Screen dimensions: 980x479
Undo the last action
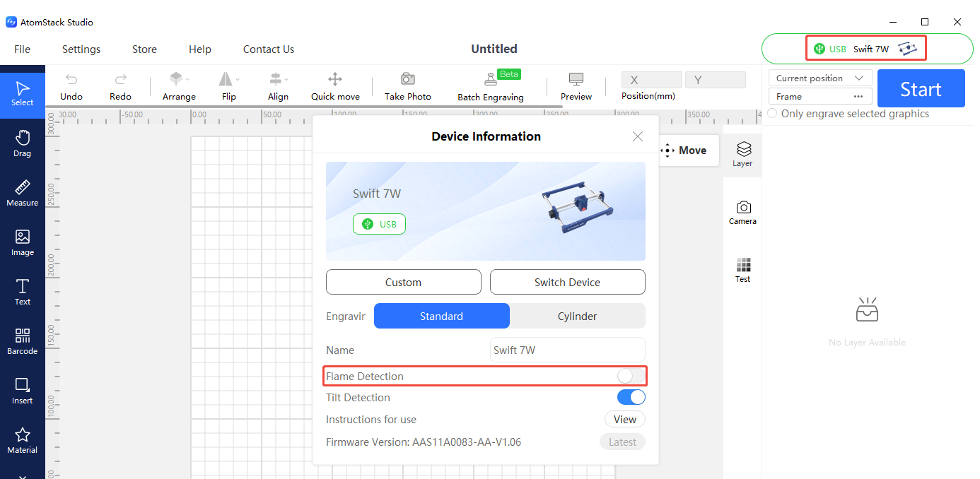point(71,86)
